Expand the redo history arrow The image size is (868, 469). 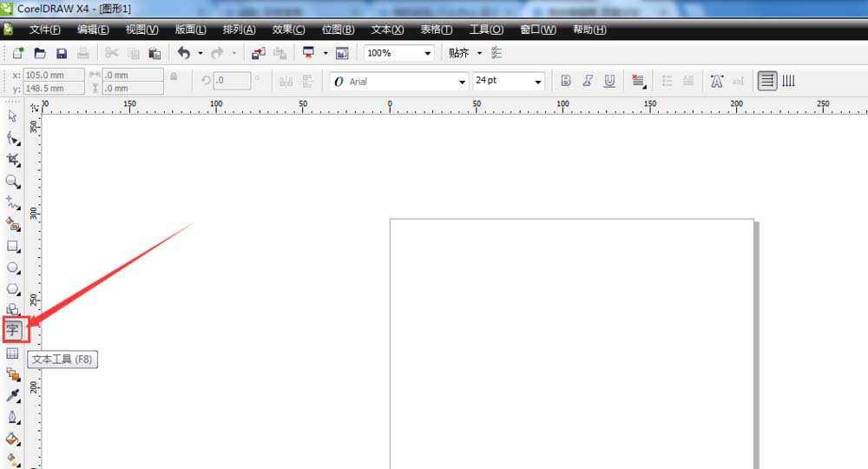coord(234,53)
